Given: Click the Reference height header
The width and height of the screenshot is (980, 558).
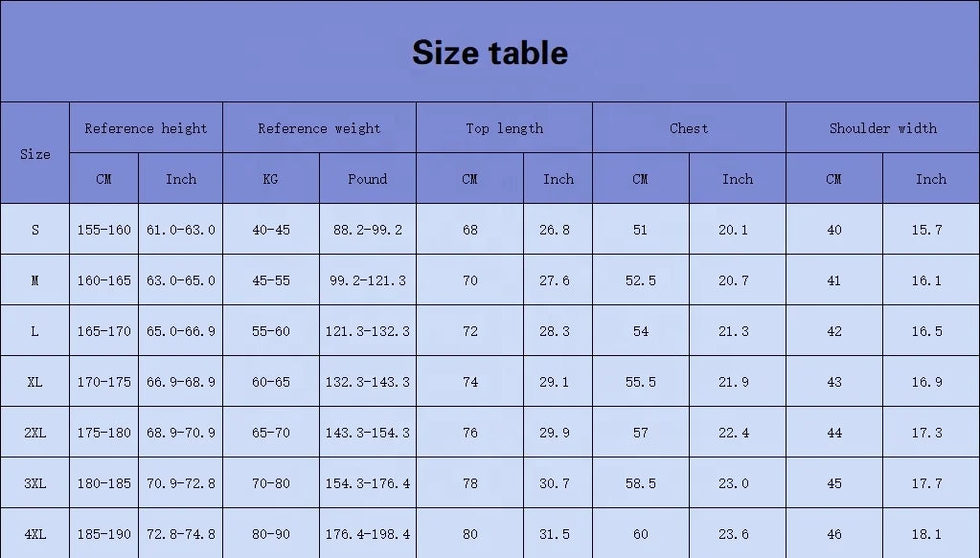Looking at the screenshot, I should pyautogui.click(x=146, y=128).
